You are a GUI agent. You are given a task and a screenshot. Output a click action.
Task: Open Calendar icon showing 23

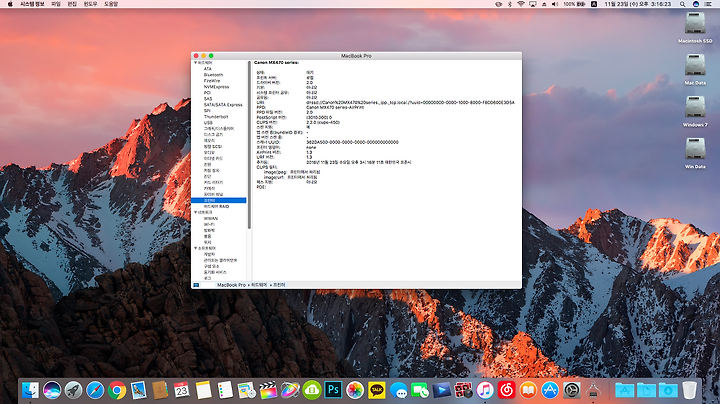(x=182, y=390)
